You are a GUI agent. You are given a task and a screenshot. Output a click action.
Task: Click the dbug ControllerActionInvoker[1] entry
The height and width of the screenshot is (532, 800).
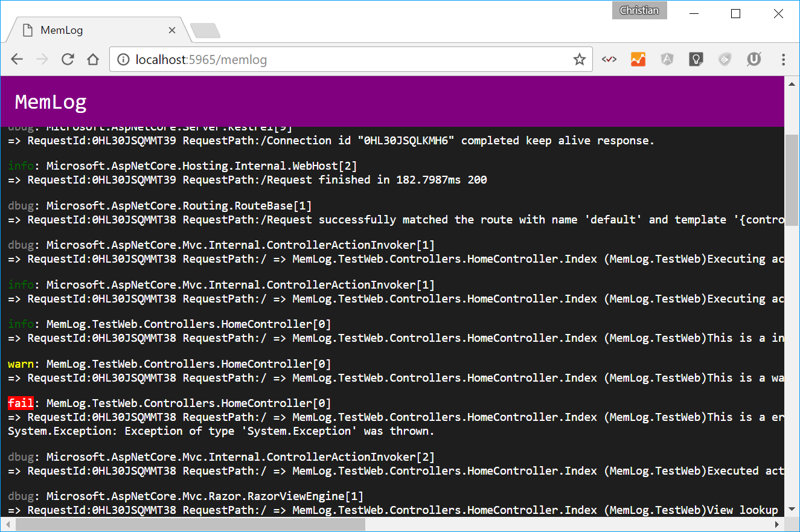pos(221,245)
